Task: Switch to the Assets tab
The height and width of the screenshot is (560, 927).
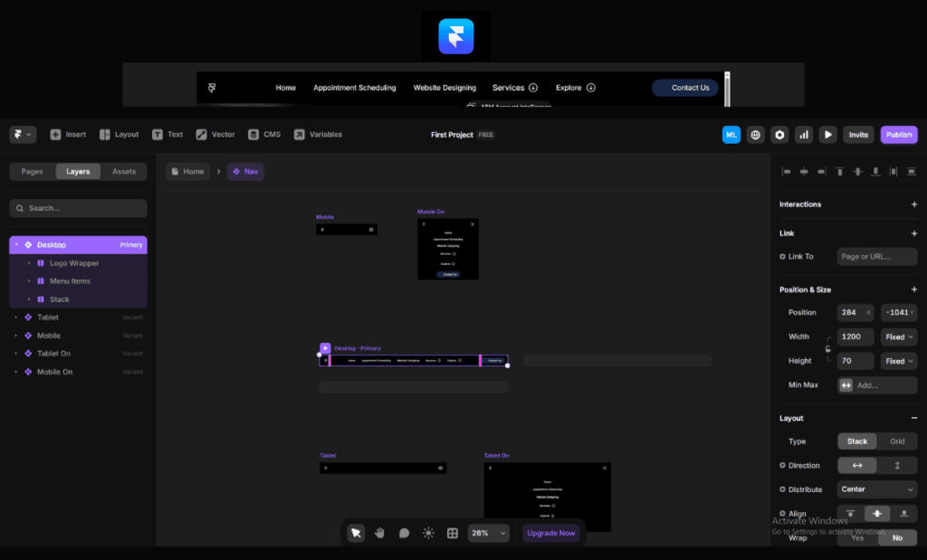Action: coord(124,171)
